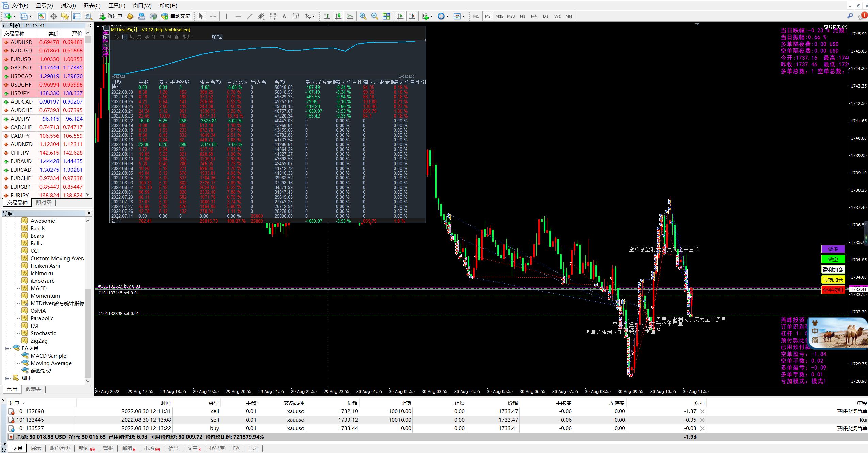The height and width of the screenshot is (453, 868).
Task: Select the H4 timeframe
Action: tap(534, 16)
